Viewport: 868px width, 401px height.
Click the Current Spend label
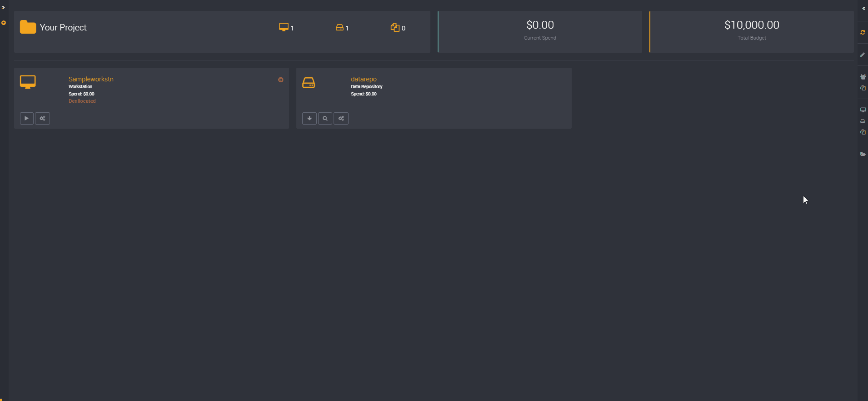[540, 38]
